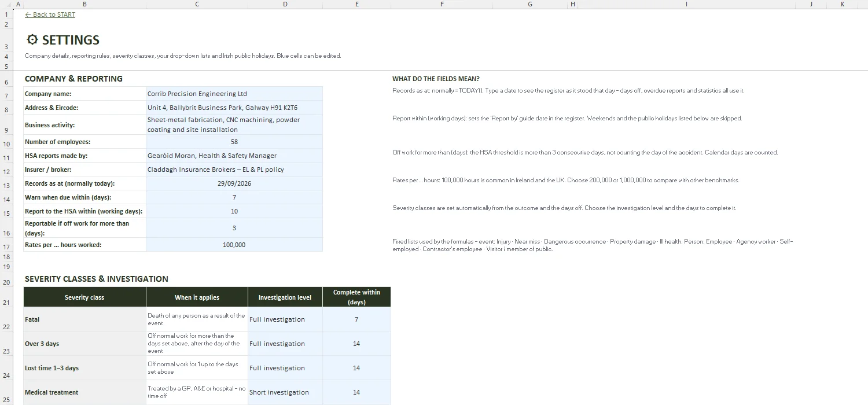Select the Company name value cell

[234, 94]
